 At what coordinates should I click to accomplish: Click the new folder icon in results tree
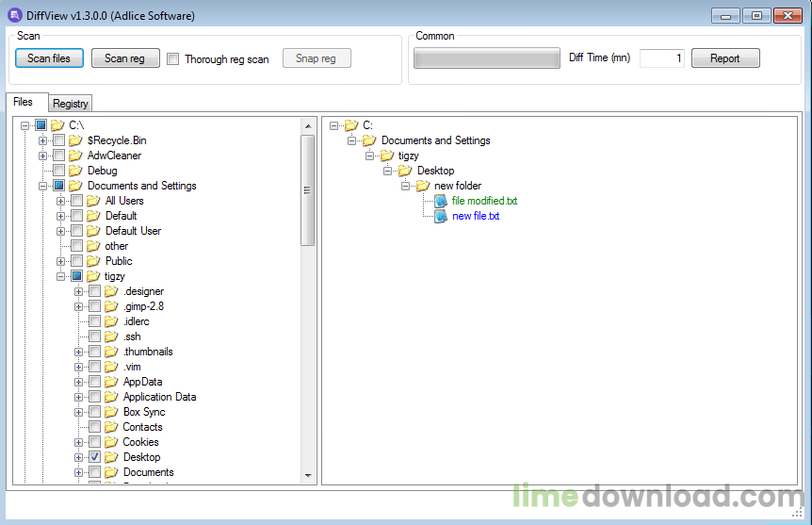[x=423, y=186]
